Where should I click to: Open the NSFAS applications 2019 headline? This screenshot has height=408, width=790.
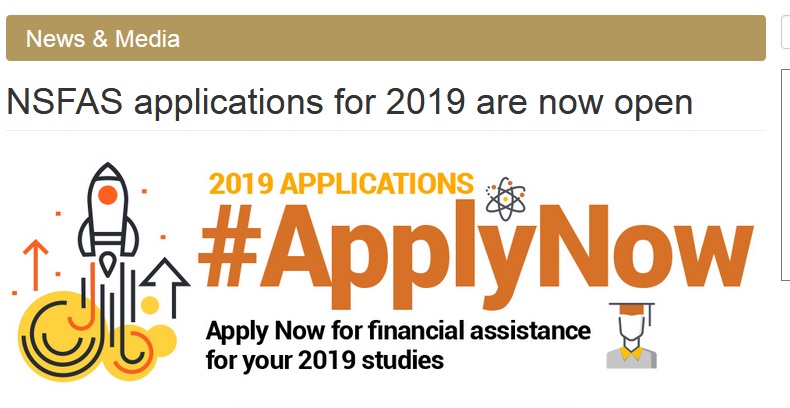[x=349, y=102]
